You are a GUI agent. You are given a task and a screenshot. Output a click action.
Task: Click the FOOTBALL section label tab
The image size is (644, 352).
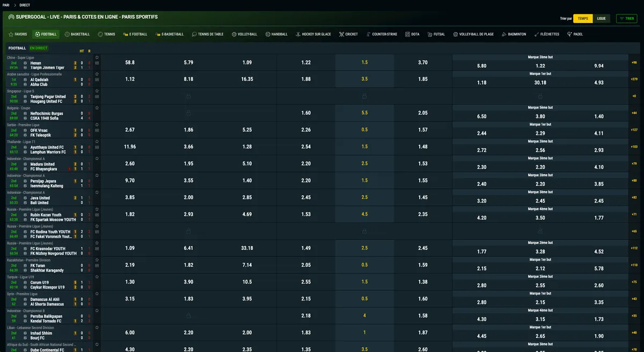click(17, 48)
